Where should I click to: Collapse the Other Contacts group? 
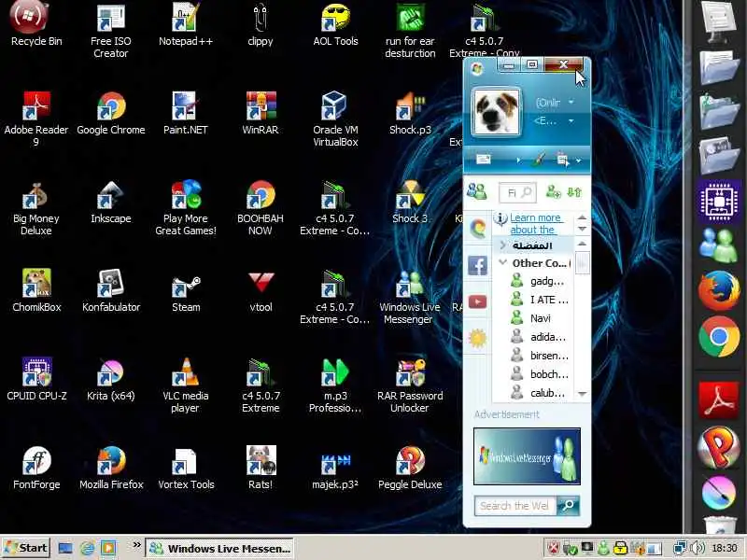tap(502, 262)
